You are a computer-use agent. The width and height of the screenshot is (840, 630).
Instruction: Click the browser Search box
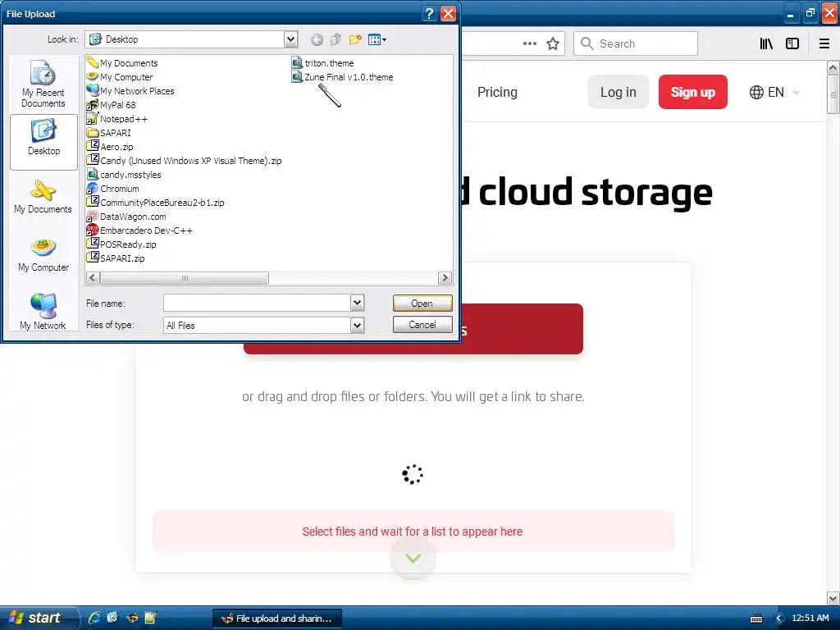(636, 43)
